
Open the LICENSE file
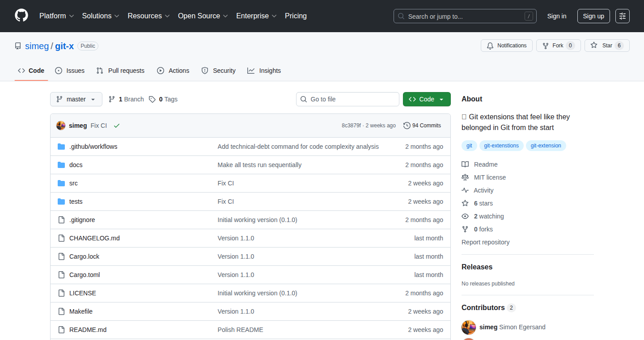83,293
